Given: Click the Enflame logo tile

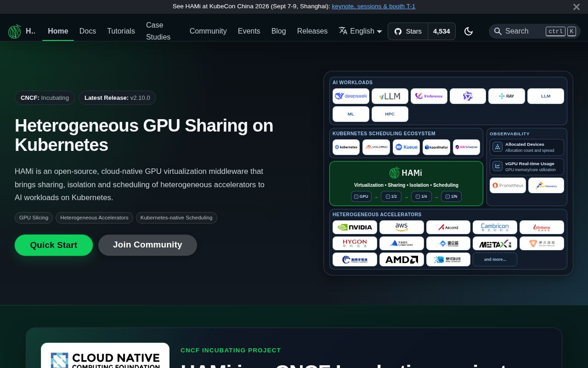Looking at the screenshot, I should [x=542, y=227].
